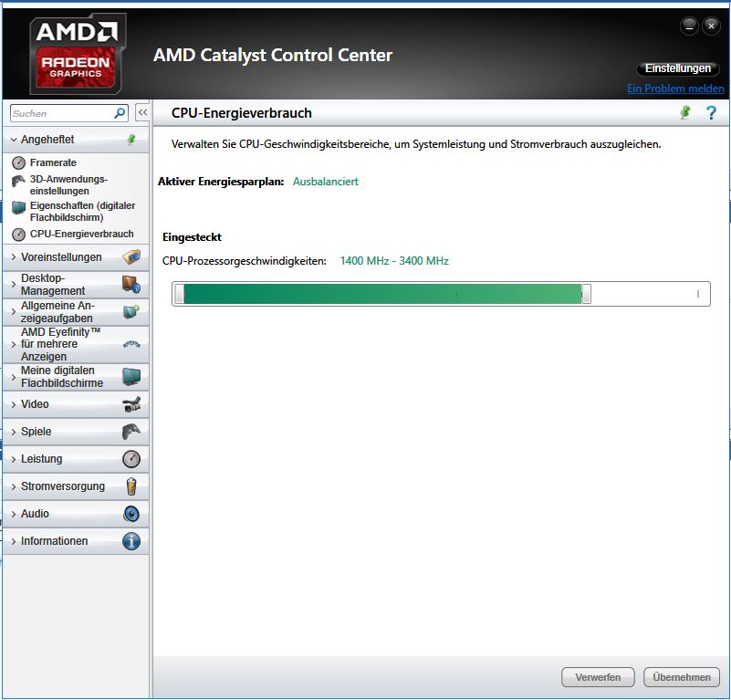Open the Framerate pinned page
This screenshot has height=700, width=731.
tap(53, 162)
